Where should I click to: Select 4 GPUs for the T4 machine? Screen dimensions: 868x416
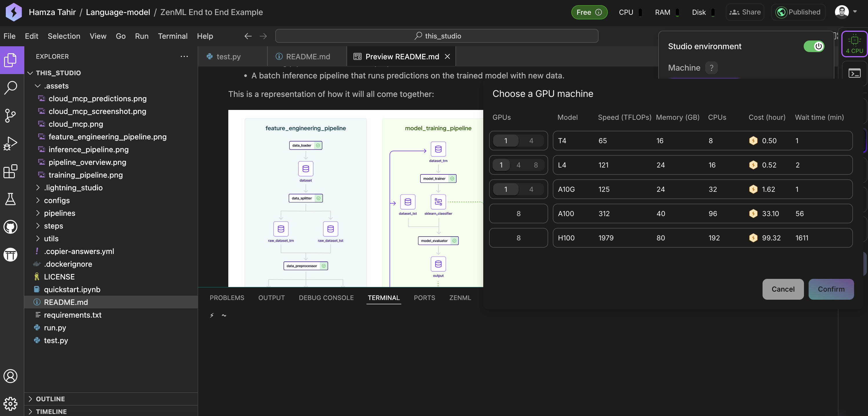click(x=531, y=141)
